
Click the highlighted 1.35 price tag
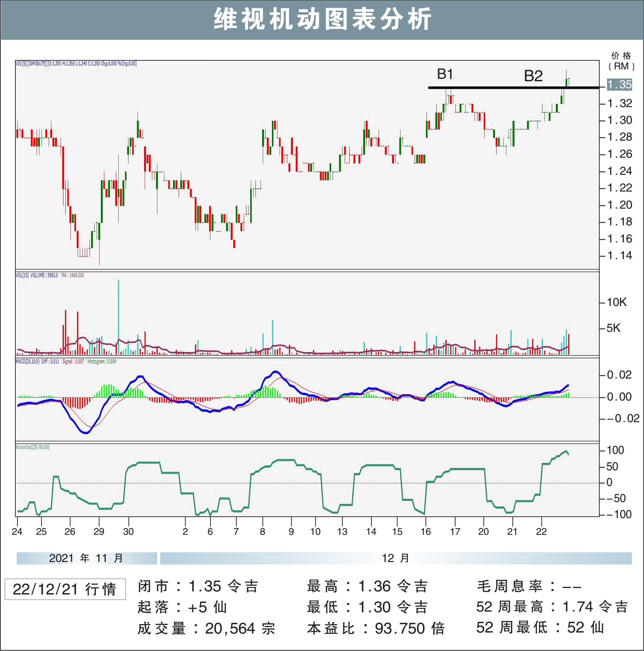(x=619, y=84)
